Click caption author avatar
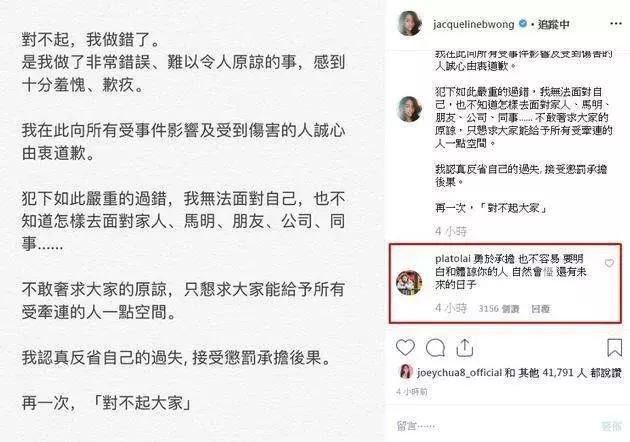The image size is (630, 442). [409, 109]
